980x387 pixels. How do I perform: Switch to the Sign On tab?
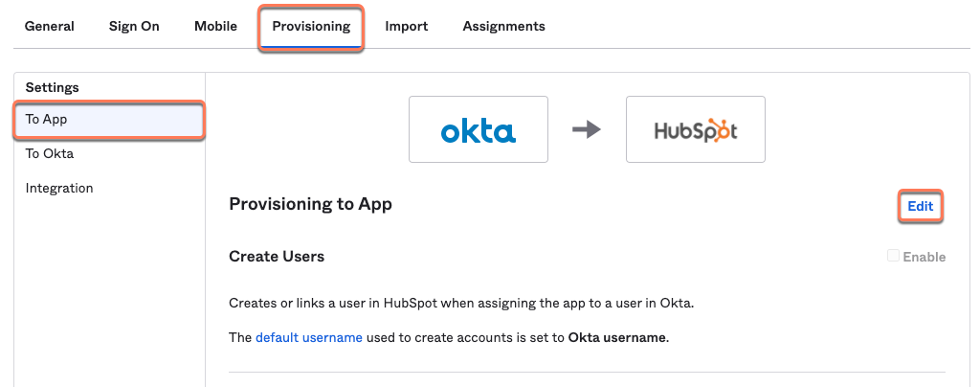pyautogui.click(x=134, y=26)
